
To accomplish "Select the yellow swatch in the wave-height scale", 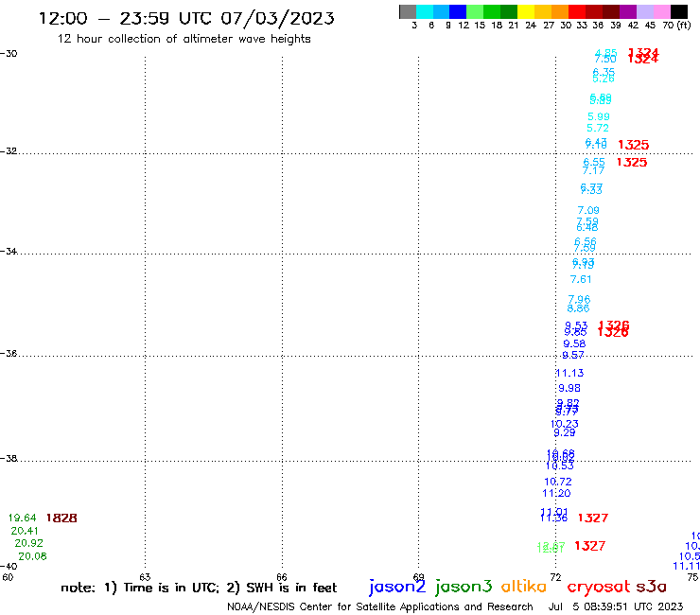I will click(526, 11).
